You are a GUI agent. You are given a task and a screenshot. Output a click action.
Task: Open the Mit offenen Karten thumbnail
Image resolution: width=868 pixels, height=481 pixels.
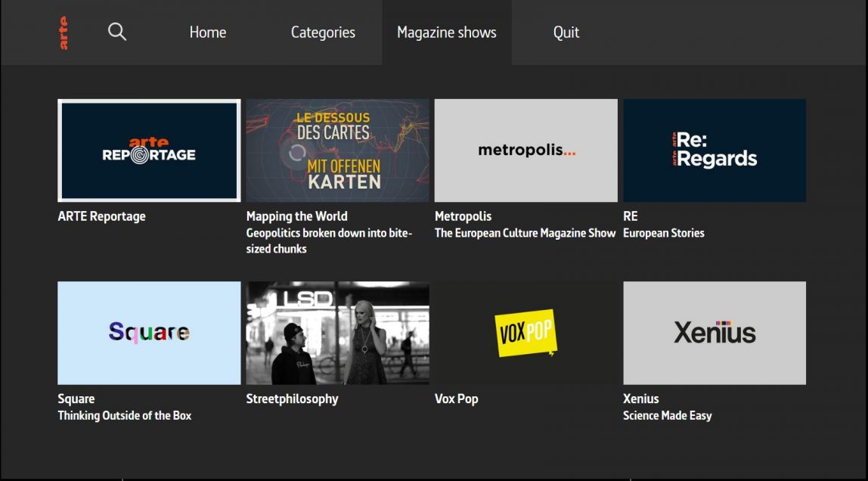(338, 151)
